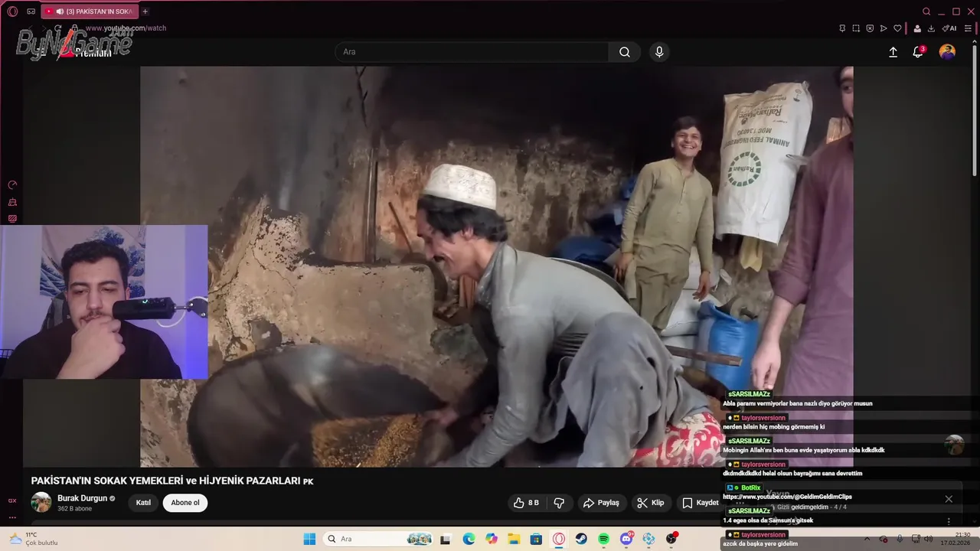Screen dimensions: 980x551
Task: Open the GeldimGeldimClips YouTube link in chat
Action: [x=787, y=497]
